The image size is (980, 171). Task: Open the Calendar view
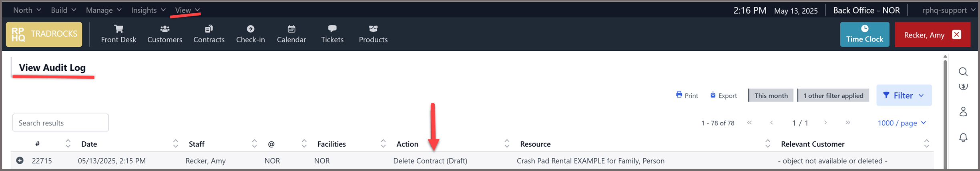click(291, 34)
